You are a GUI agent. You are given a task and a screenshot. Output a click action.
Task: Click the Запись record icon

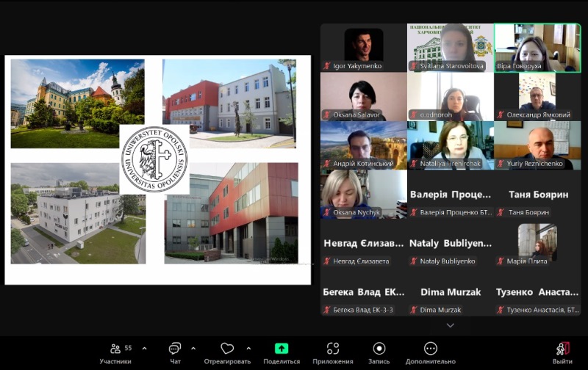pyautogui.click(x=379, y=349)
